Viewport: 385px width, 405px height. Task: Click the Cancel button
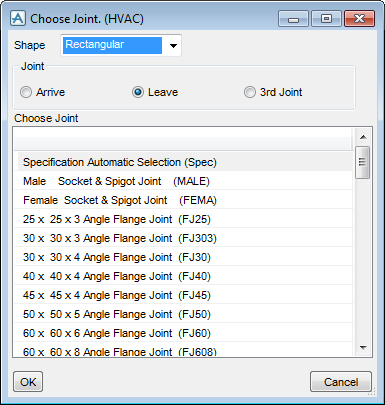[341, 382]
